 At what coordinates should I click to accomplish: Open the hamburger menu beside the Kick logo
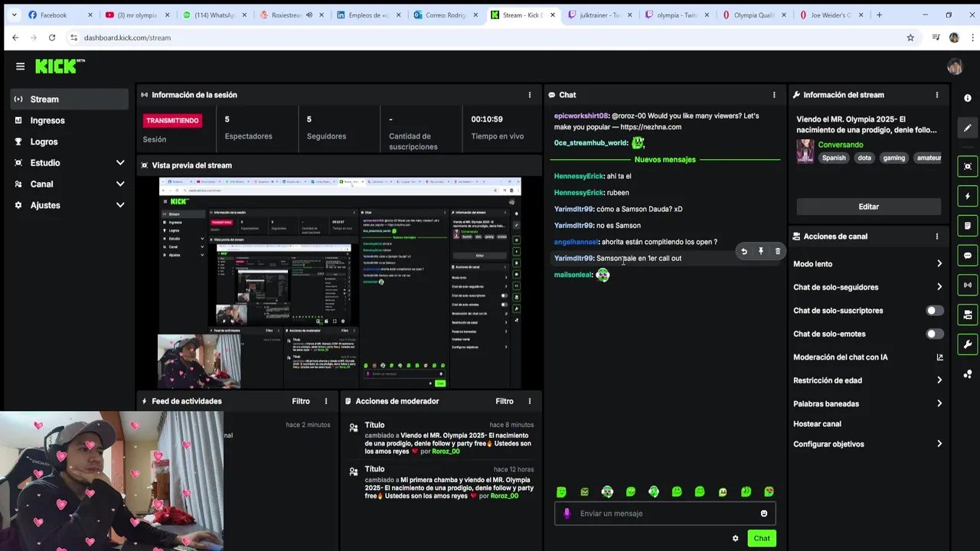pos(20,67)
